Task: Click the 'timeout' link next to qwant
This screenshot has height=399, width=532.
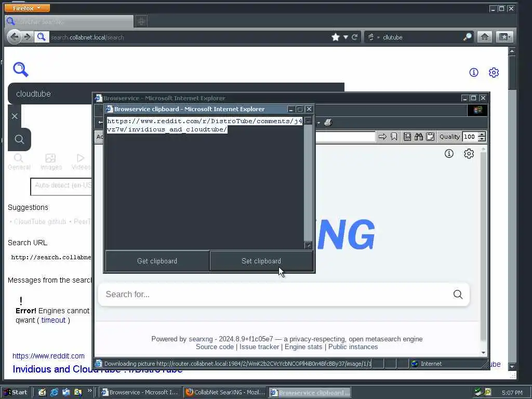Action: [x=54, y=320]
